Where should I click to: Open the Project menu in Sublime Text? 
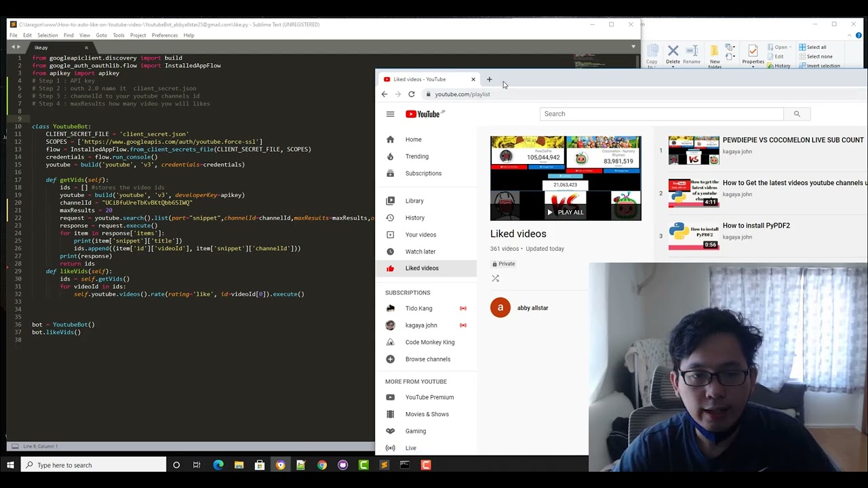click(138, 35)
